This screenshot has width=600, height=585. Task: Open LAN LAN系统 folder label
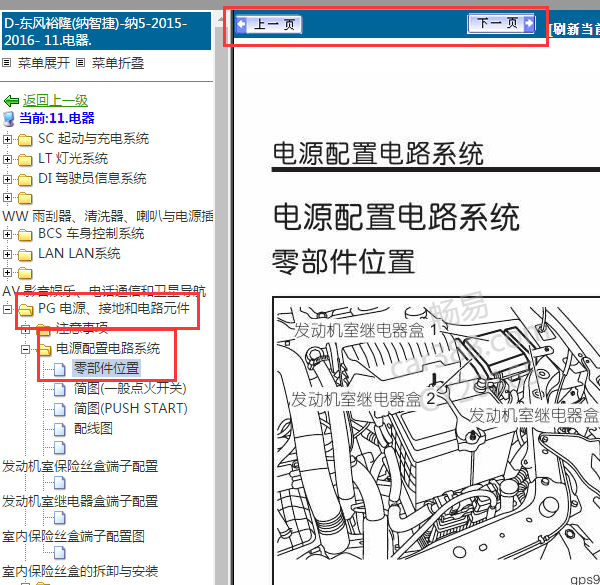[x=79, y=253]
